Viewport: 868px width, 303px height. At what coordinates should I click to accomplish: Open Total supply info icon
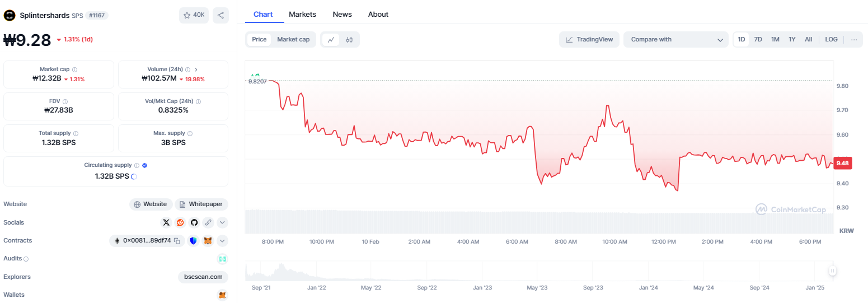pyautogui.click(x=76, y=133)
